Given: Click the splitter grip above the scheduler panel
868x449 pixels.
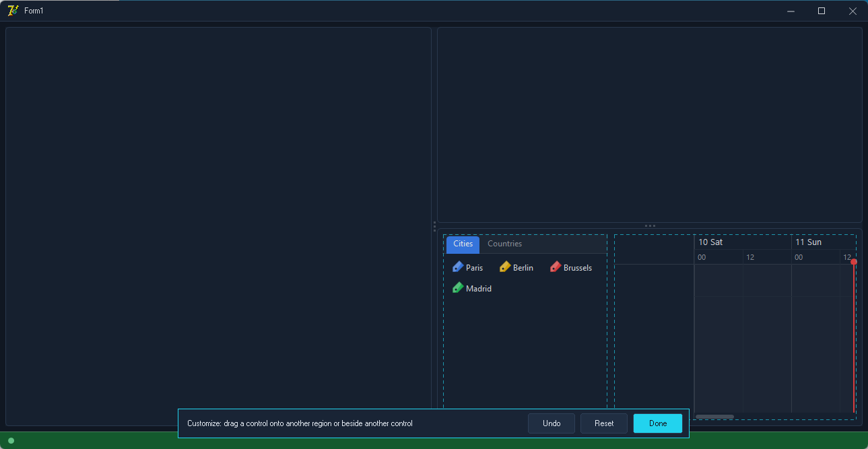Looking at the screenshot, I should click(x=650, y=226).
